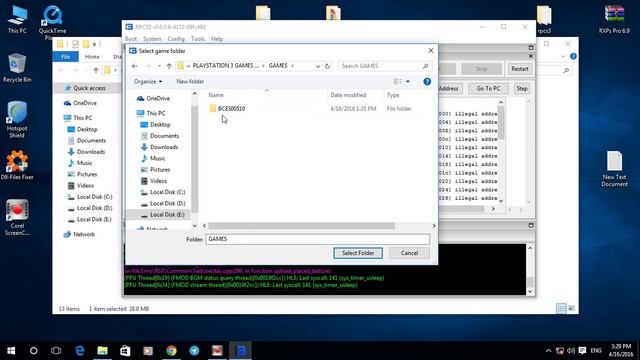
Task: Select Desktop in dialog navigation pane
Action: click(160, 124)
